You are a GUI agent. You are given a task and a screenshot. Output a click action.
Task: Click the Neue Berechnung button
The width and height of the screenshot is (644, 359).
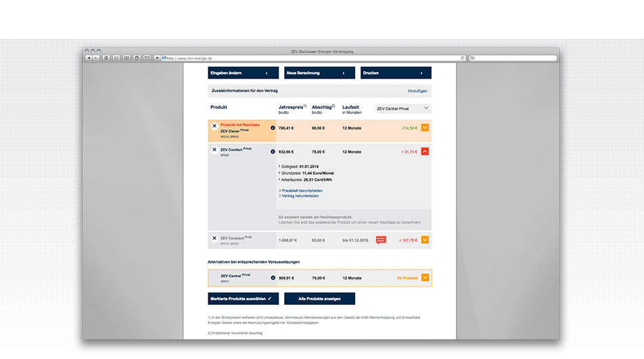(x=319, y=73)
